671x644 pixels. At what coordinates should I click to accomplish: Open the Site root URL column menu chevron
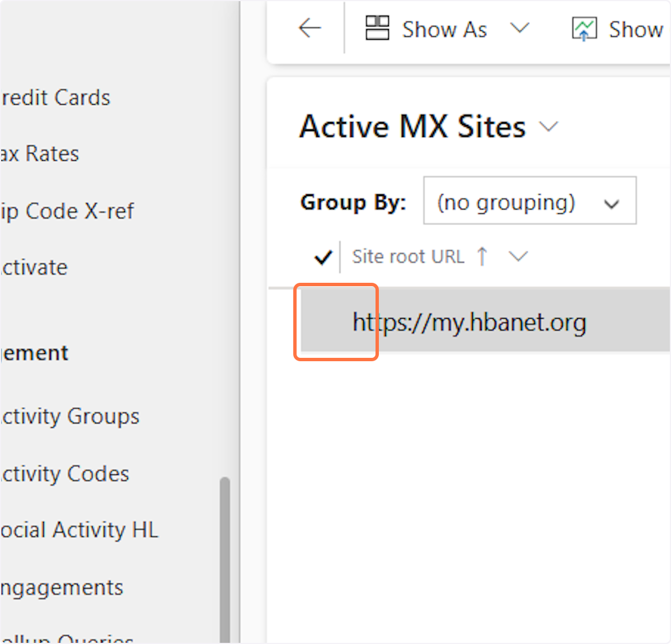pyautogui.click(x=518, y=256)
